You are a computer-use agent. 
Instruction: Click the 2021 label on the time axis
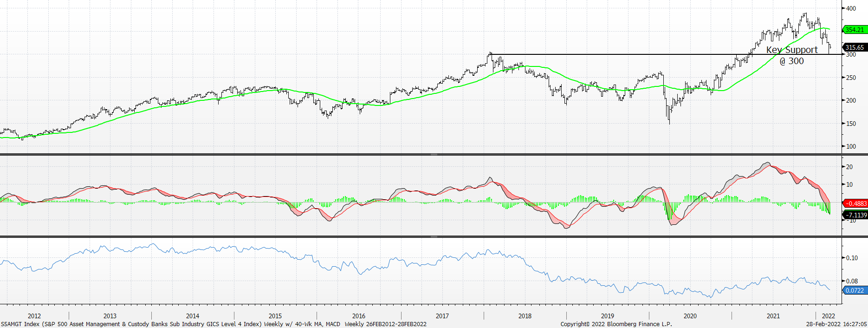[773, 316]
